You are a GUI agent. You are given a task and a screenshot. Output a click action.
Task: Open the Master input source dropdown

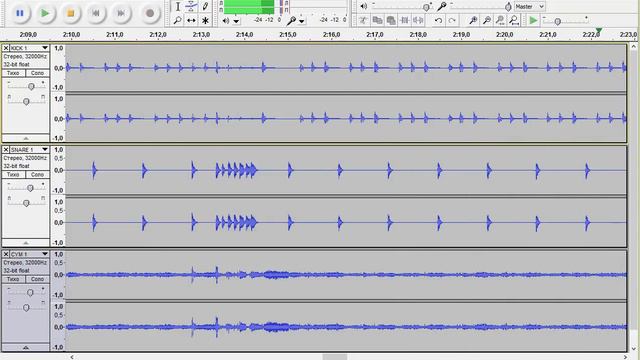click(x=529, y=7)
